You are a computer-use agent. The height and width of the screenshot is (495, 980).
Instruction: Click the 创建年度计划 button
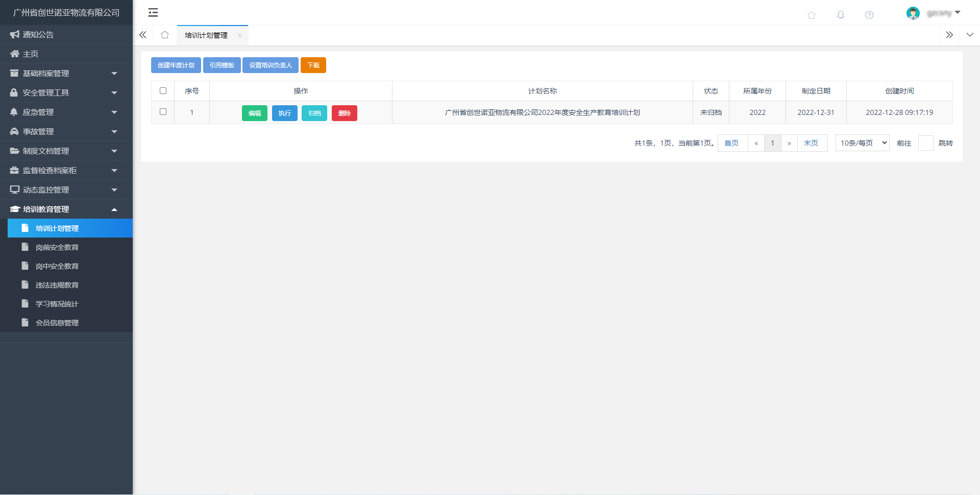176,65
